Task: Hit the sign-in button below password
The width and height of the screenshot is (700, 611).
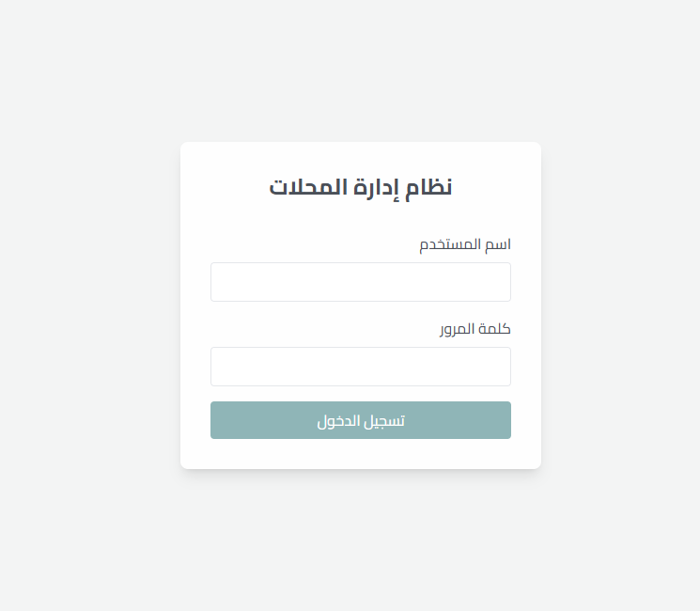Action: pos(360,420)
